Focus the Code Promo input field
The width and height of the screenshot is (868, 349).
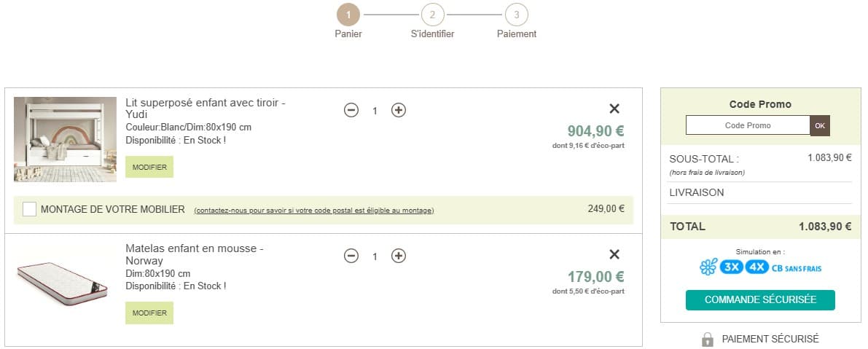pos(748,125)
